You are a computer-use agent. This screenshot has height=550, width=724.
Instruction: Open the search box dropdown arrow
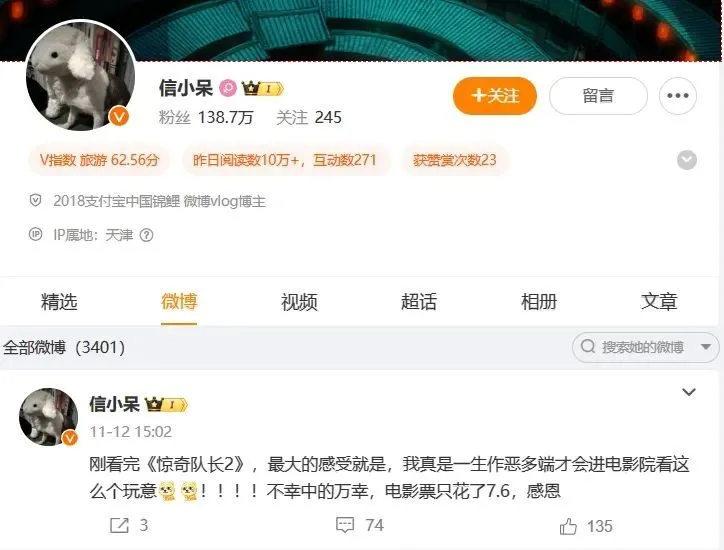point(706,347)
